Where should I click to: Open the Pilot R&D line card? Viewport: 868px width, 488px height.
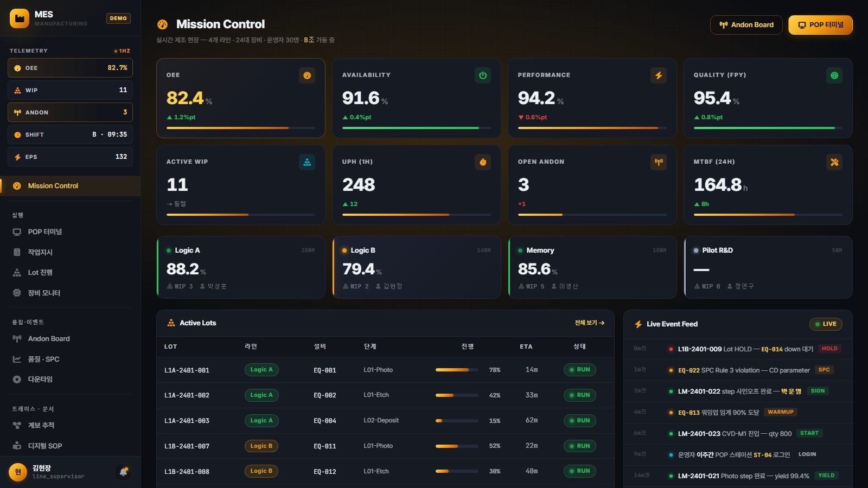click(768, 267)
